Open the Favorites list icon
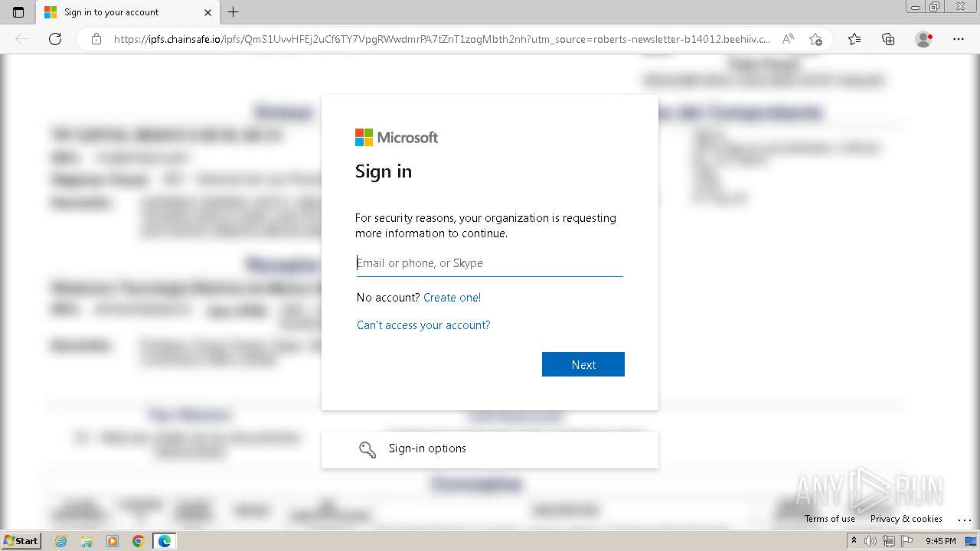 tap(854, 39)
